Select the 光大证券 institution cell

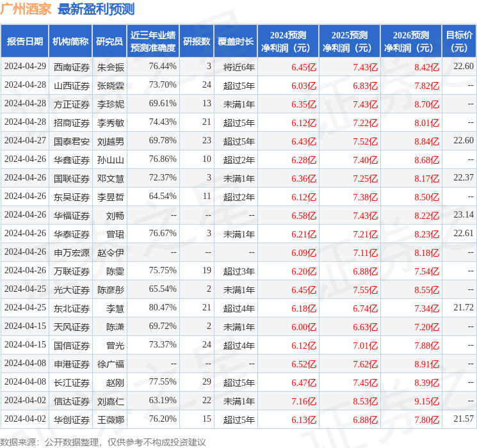pyautogui.click(x=72, y=290)
